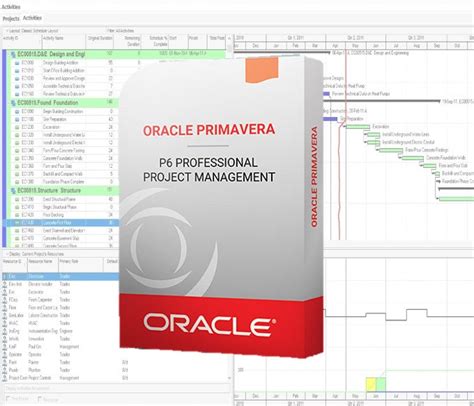Click the Begin Structural Phase activity icon
474x406 pixels.
[x=17, y=207]
